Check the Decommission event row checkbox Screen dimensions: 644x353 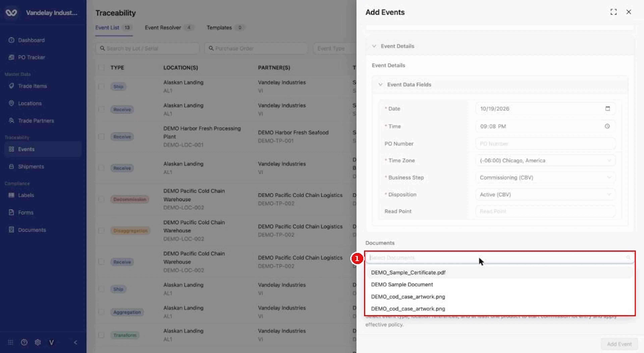pyautogui.click(x=101, y=199)
